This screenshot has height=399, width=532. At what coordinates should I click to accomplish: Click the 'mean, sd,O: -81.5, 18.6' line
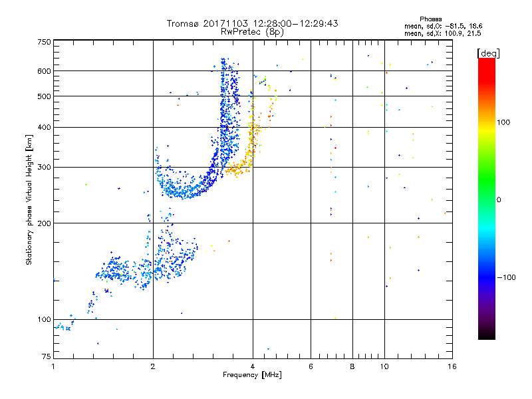(x=443, y=26)
